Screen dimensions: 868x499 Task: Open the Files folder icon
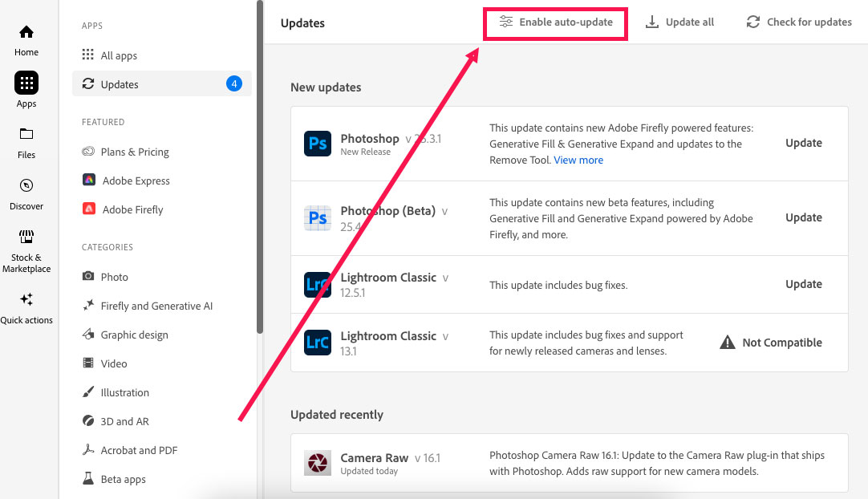coord(26,134)
